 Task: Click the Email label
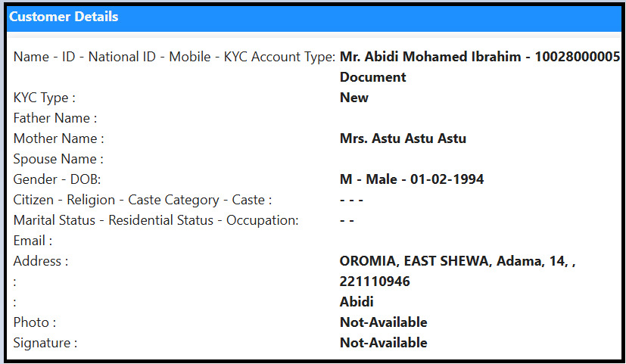point(33,241)
